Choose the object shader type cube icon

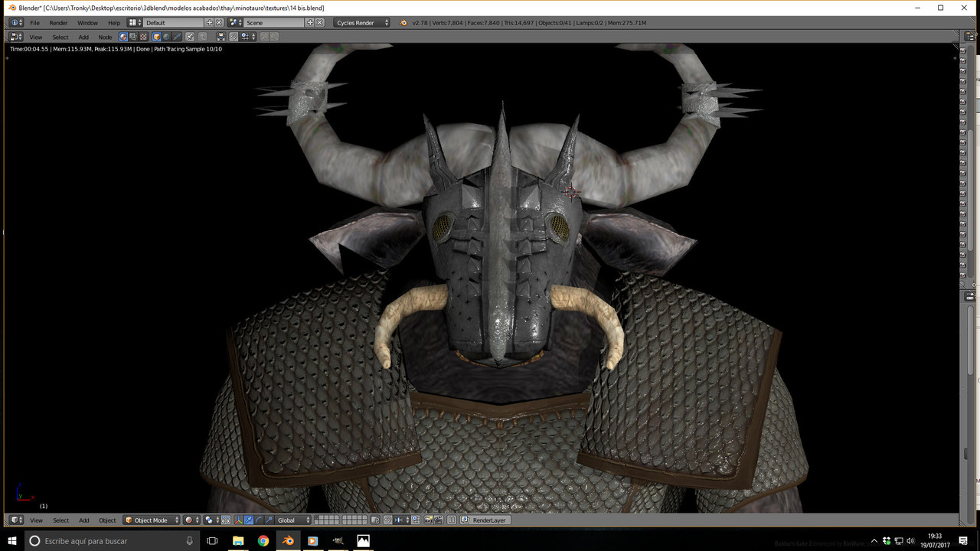pyautogui.click(x=157, y=37)
